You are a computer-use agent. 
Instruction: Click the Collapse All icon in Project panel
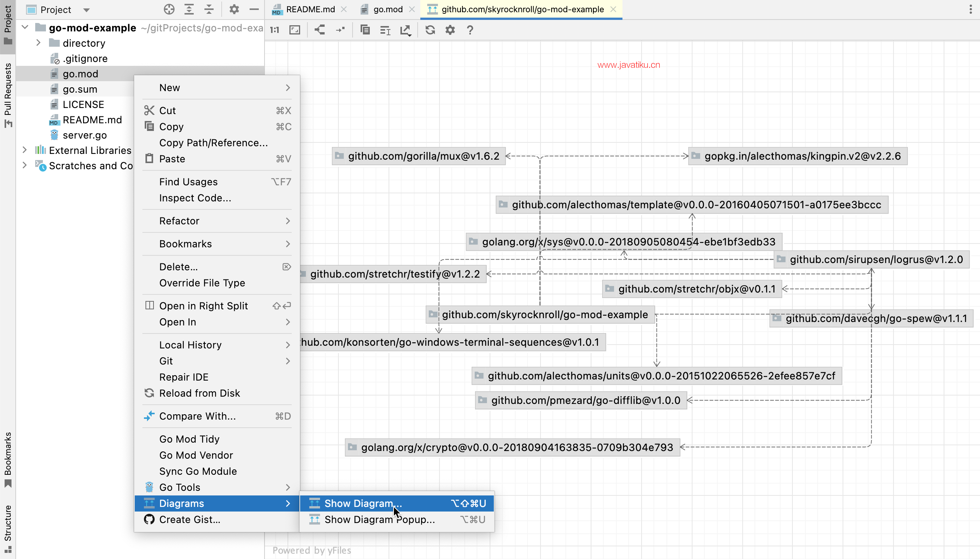[x=209, y=9]
